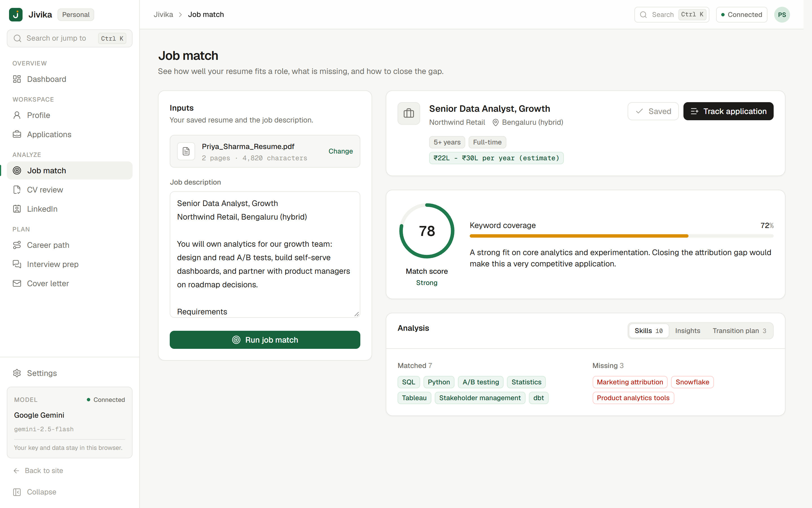Click the Jivika green logo icon
This screenshot has width=812, height=508.
(16, 14)
